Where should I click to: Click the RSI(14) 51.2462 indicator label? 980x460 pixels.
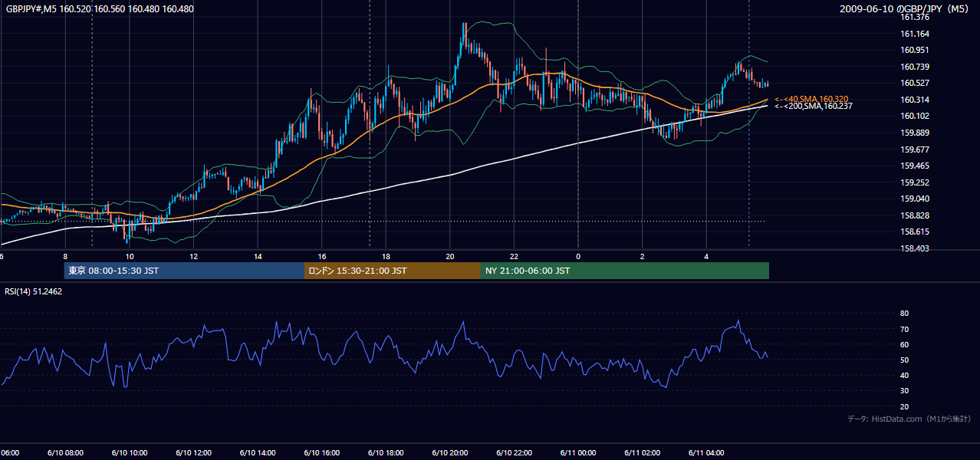click(34, 291)
